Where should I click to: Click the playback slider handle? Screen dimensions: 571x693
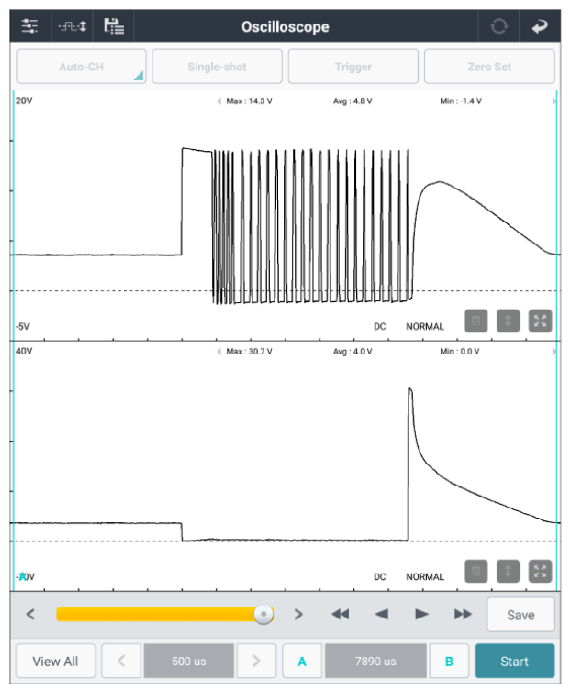pos(264,614)
